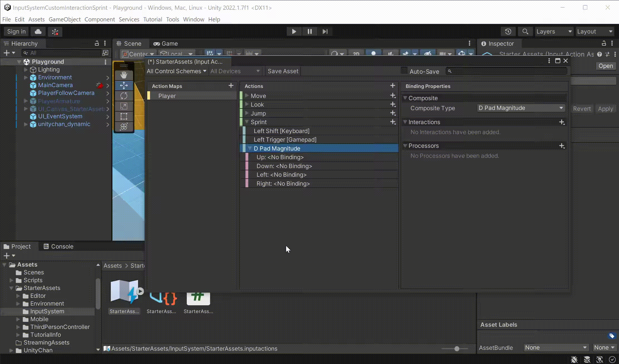Toggle the Hierarchy panel lock
Image resolution: width=619 pixels, height=364 pixels.
pos(97,43)
